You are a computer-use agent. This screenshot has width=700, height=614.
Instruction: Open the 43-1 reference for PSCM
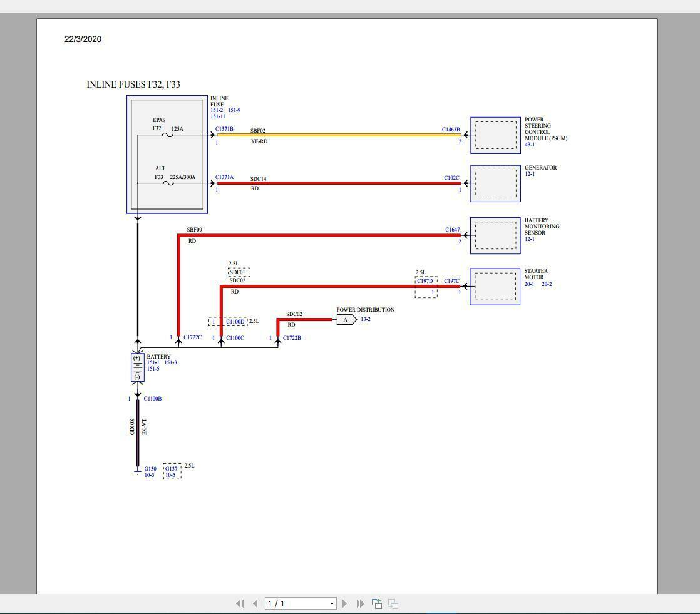pos(530,145)
